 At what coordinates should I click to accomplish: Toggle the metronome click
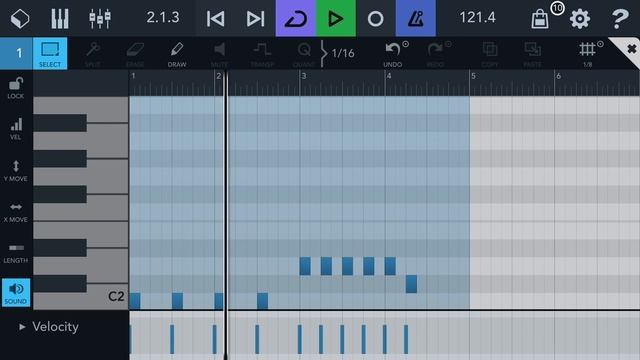pyautogui.click(x=416, y=18)
